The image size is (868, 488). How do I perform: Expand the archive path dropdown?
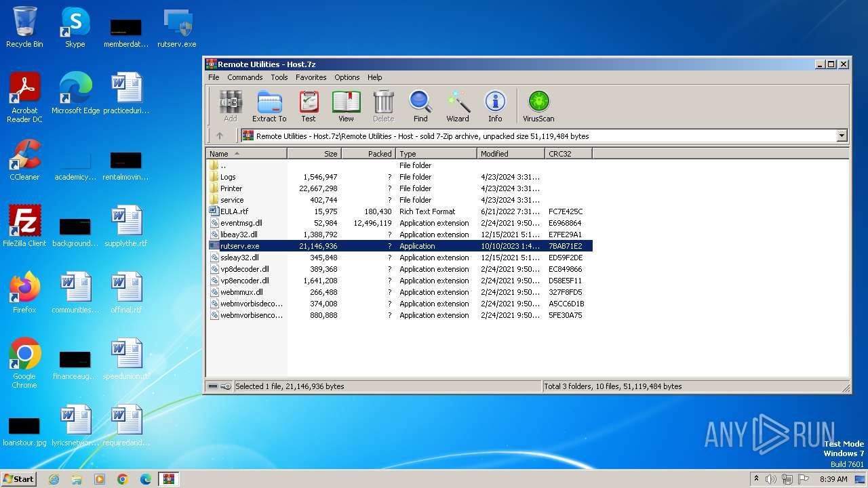[x=842, y=136]
